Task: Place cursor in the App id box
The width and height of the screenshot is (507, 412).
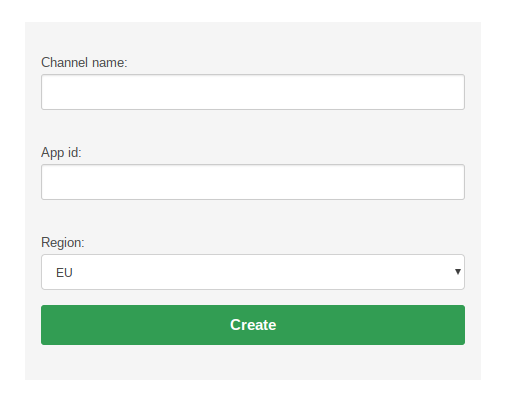Action: click(253, 182)
